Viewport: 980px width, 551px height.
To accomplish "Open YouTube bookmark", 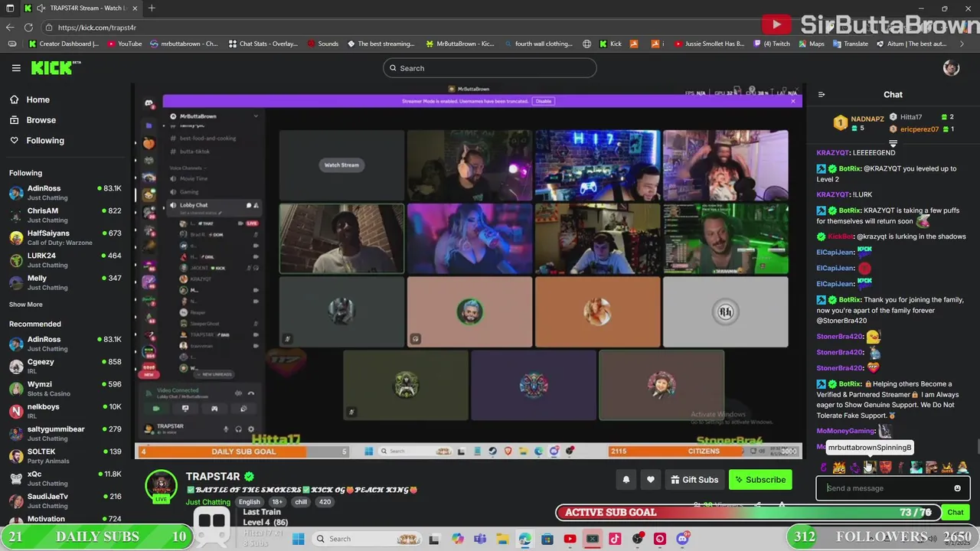I will tap(125, 44).
